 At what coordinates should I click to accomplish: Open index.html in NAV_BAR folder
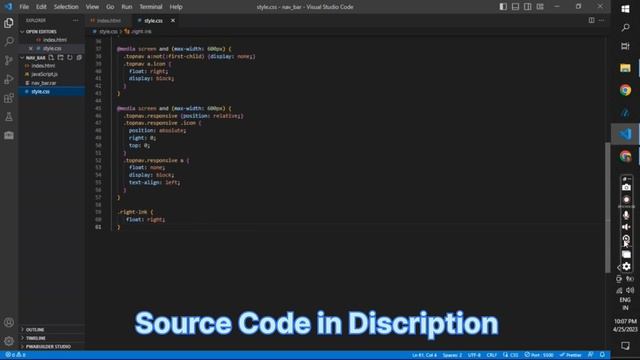click(x=43, y=66)
